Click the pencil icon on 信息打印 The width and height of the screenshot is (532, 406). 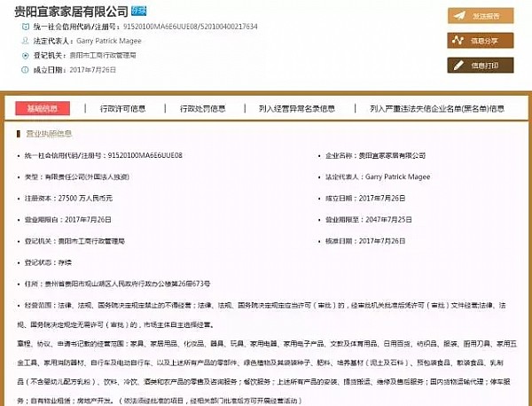458,65
